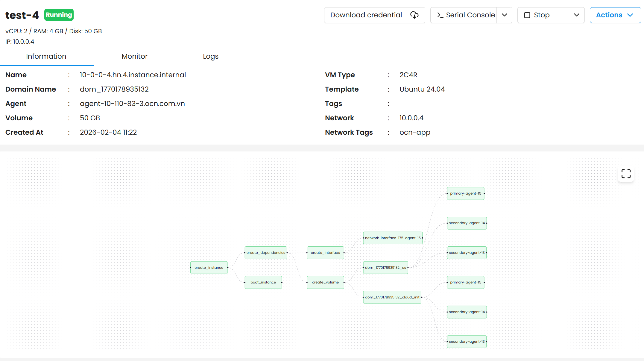This screenshot has width=644, height=361.
Task: Switch to the Monitor tab
Action: (134, 56)
